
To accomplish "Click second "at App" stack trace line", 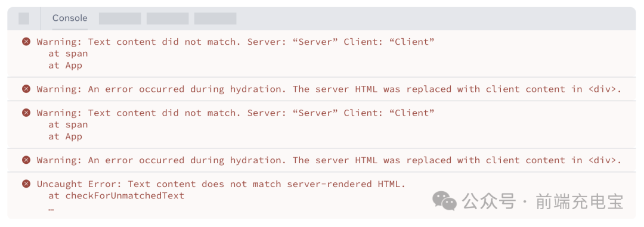I will pyautogui.click(x=66, y=136).
